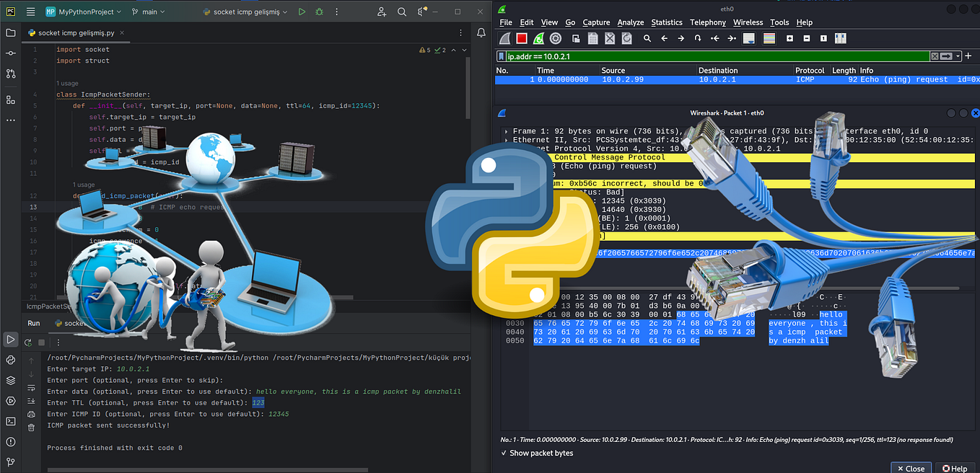Open Wireshark capture options gear icon
Viewport: 980px width, 473px height.
click(556, 38)
